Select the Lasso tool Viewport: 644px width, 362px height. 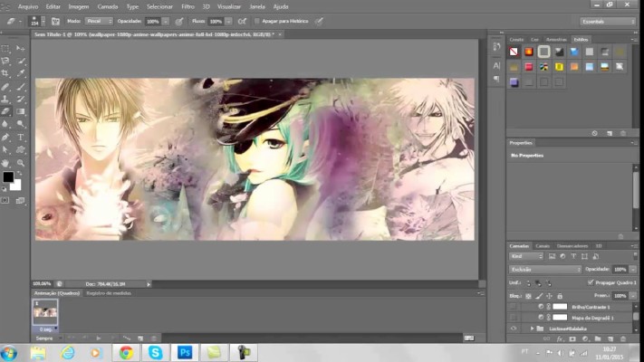point(6,61)
